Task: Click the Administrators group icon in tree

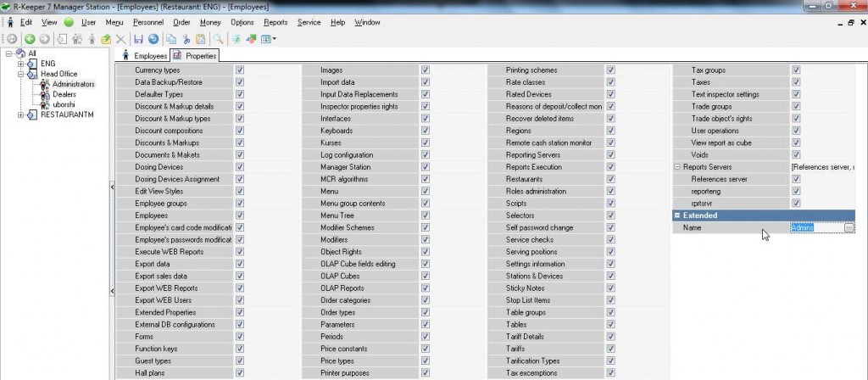Action: point(45,84)
